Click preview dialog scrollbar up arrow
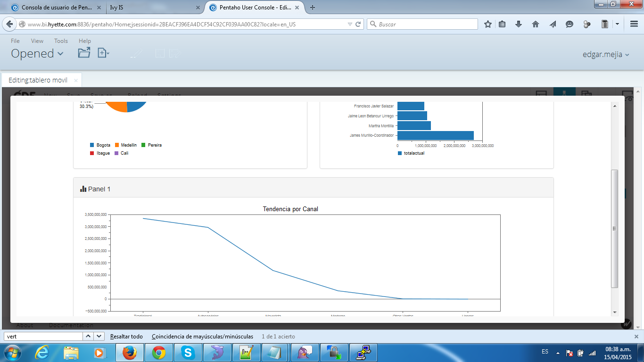 (x=614, y=107)
